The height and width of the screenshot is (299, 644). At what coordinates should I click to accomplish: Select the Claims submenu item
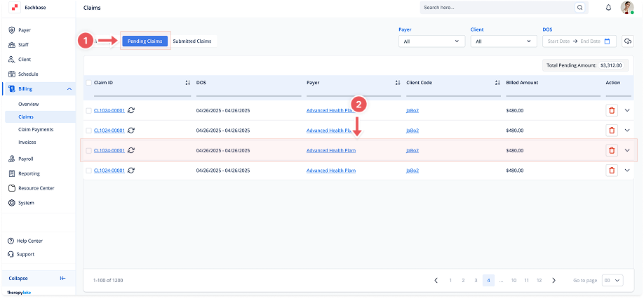pyautogui.click(x=40, y=117)
